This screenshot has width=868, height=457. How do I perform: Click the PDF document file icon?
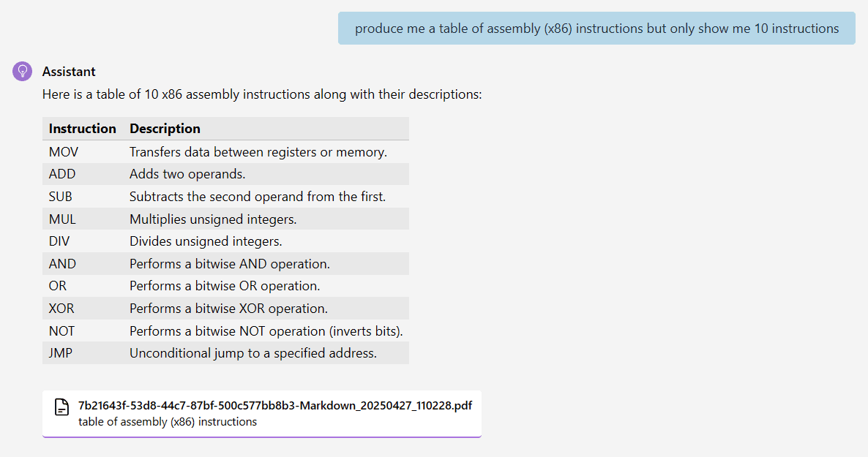[x=62, y=407]
